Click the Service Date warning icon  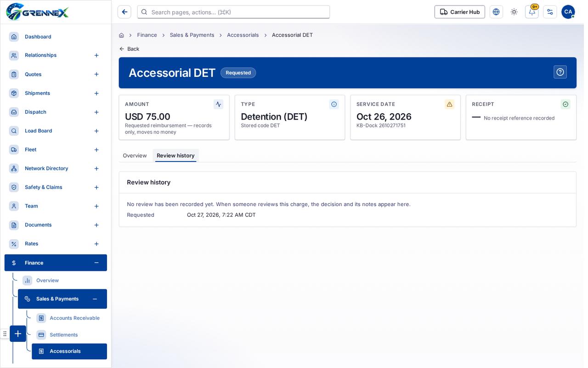tap(449, 104)
